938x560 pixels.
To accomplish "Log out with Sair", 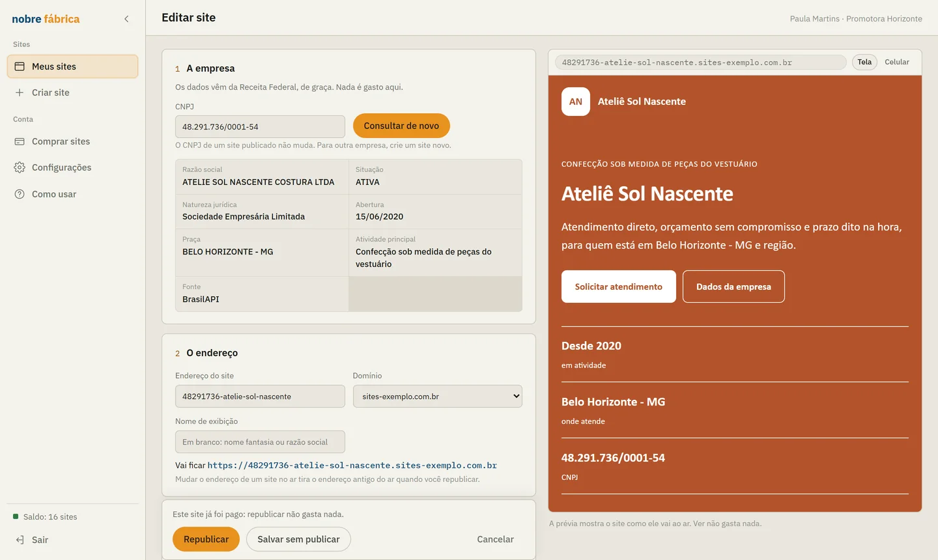I will coord(72,540).
